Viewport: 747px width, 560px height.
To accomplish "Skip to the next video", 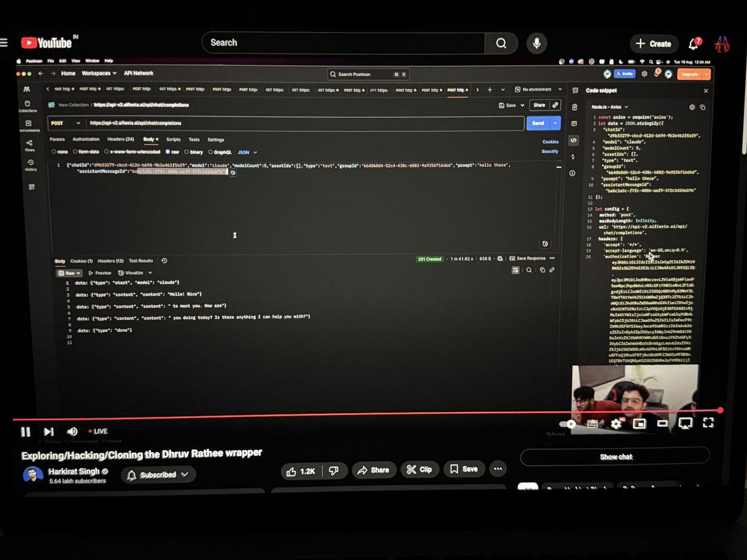I will pyautogui.click(x=49, y=431).
